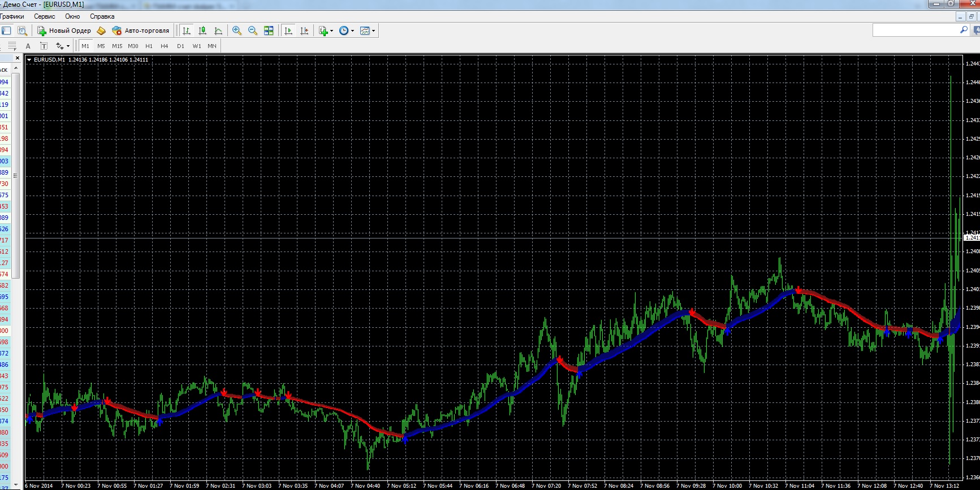
Task: Open the Справка menu
Action: (x=102, y=16)
